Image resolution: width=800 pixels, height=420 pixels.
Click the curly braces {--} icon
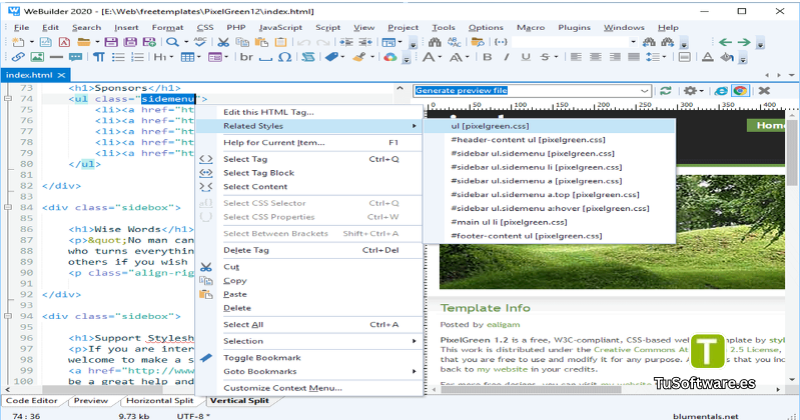point(501,42)
